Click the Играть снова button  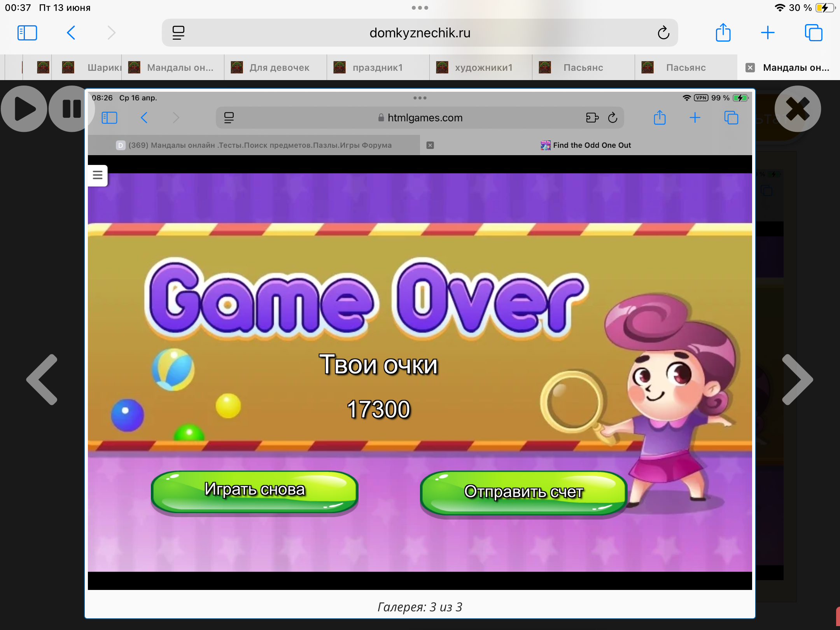(x=255, y=492)
